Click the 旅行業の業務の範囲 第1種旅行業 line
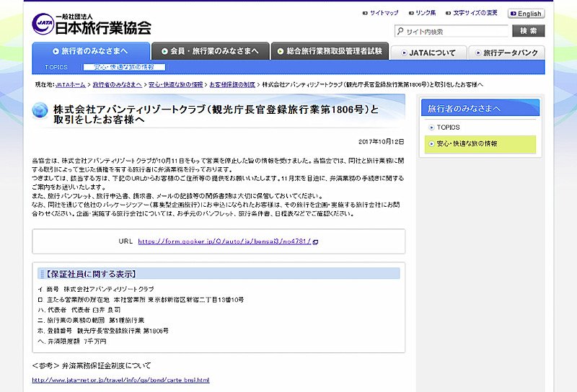Viewport: 577px width, 392px height. pos(91,320)
